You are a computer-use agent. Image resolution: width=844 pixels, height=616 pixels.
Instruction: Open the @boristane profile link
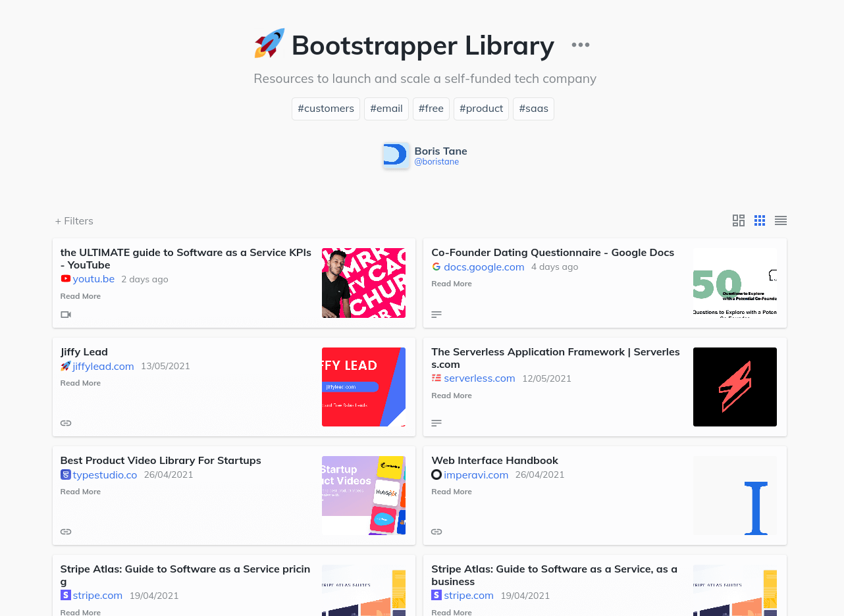(x=436, y=162)
